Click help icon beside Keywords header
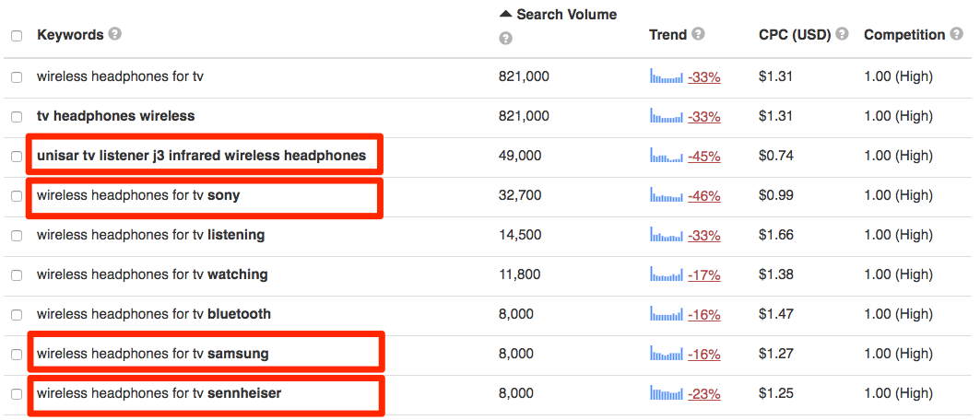This screenshot has height=420, width=980. tap(114, 34)
